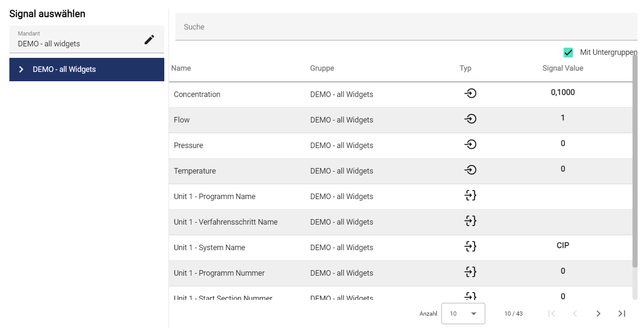Click the input type icon for Concentration
The image size is (644, 328).
pyautogui.click(x=470, y=94)
